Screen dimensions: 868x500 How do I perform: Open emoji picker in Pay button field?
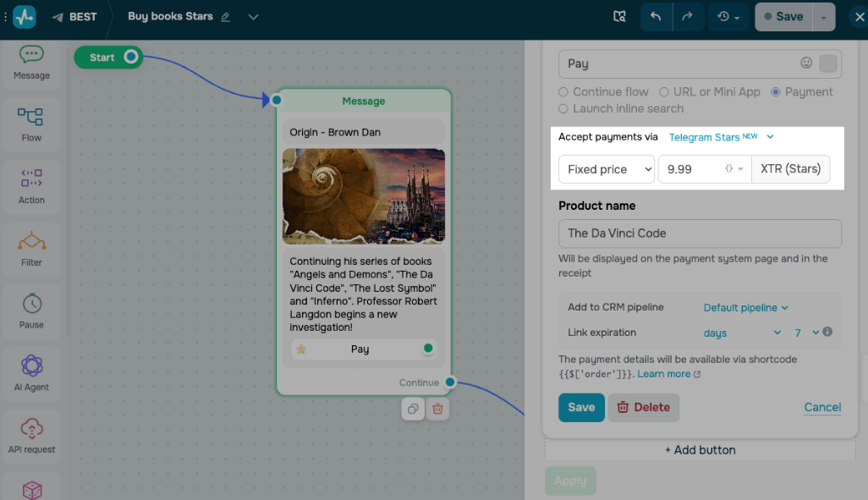click(806, 63)
